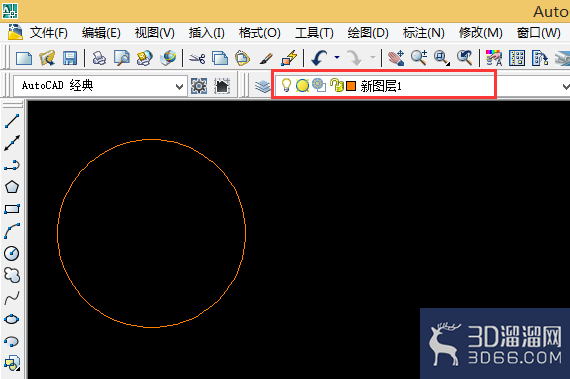Select the Polygon tool
The image size is (570, 379).
click(x=12, y=187)
